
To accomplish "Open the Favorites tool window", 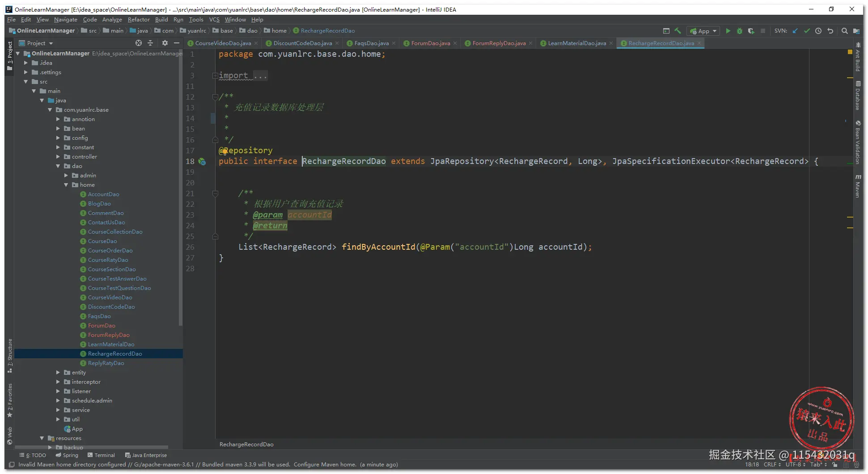I will pyautogui.click(x=10, y=400).
